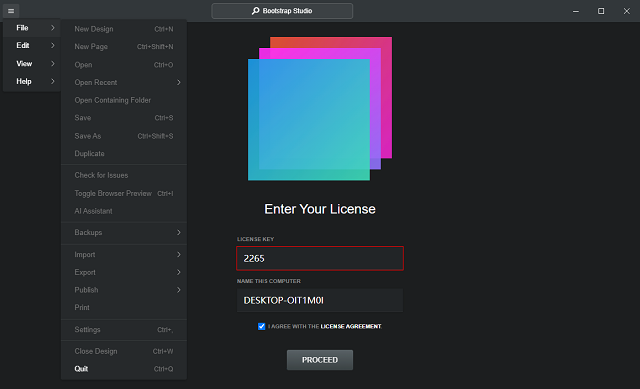Open the Help menu
The width and height of the screenshot is (640, 389).
tap(32, 81)
